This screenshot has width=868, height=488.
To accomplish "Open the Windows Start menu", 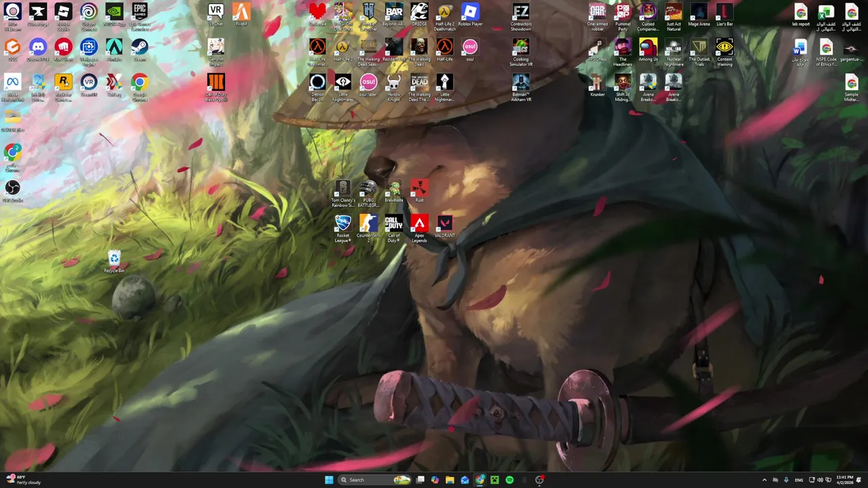I will tap(329, 480).
